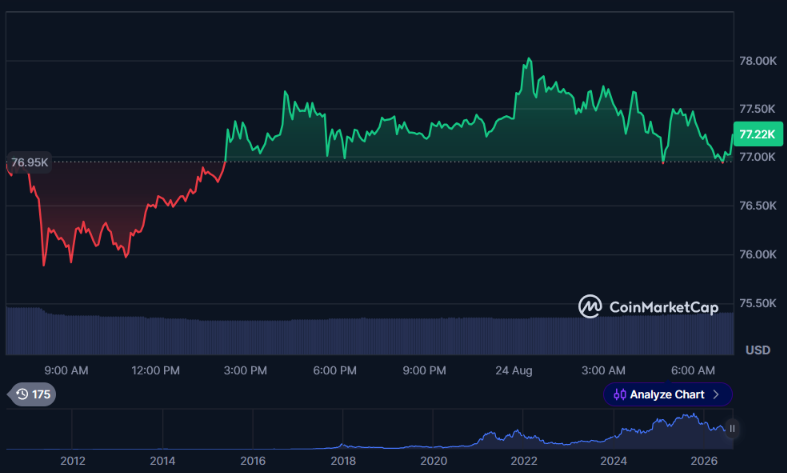Viewport: 787px width, 473px height.
Task: Select 2012 on the history navigator
Action: click(73, 461)
